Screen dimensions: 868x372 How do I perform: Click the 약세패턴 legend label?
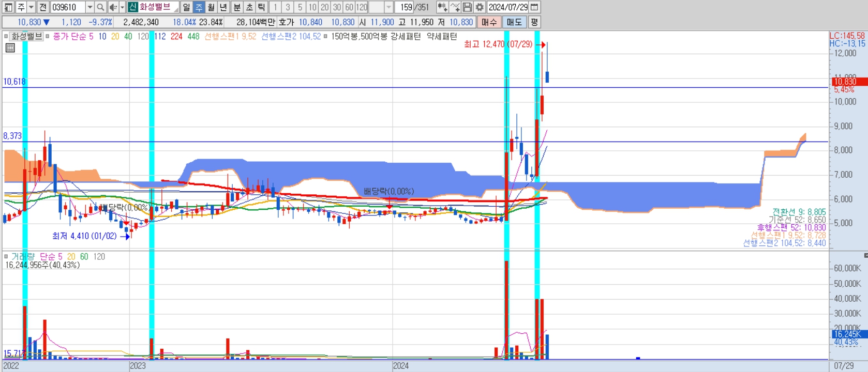[442, 36]
